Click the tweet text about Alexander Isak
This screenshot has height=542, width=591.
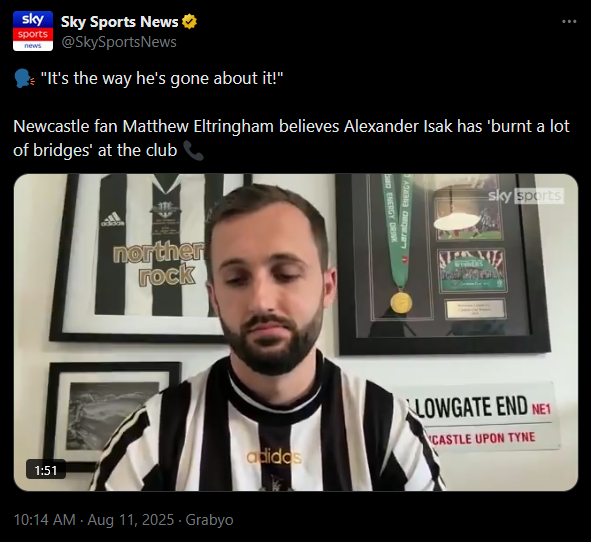pyautogui.click(x=291, y=138)
